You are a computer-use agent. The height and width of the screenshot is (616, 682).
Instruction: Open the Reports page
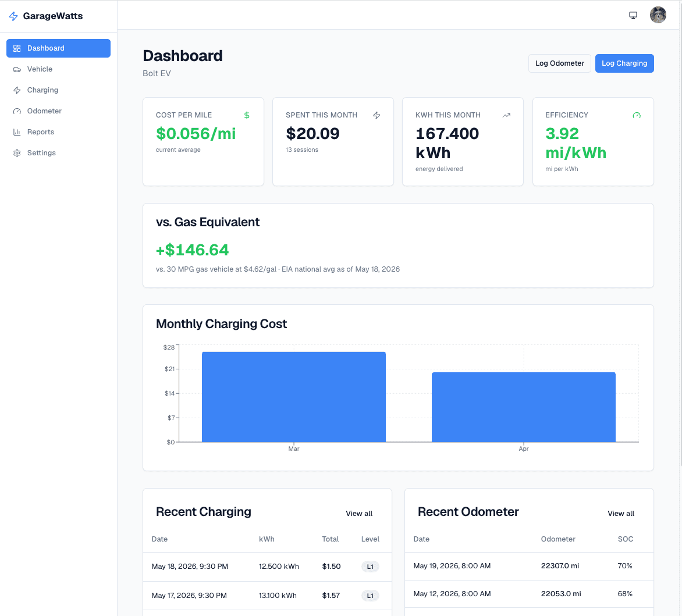tap(58, 131)
